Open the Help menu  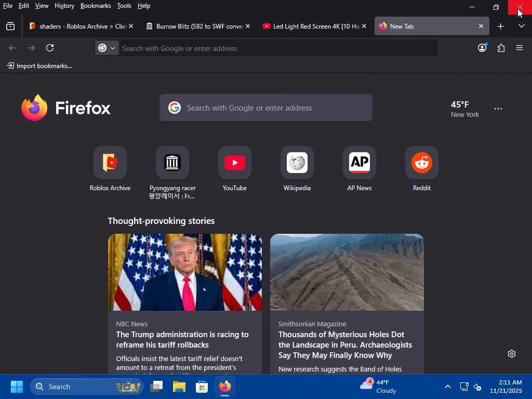pos(144,6)
